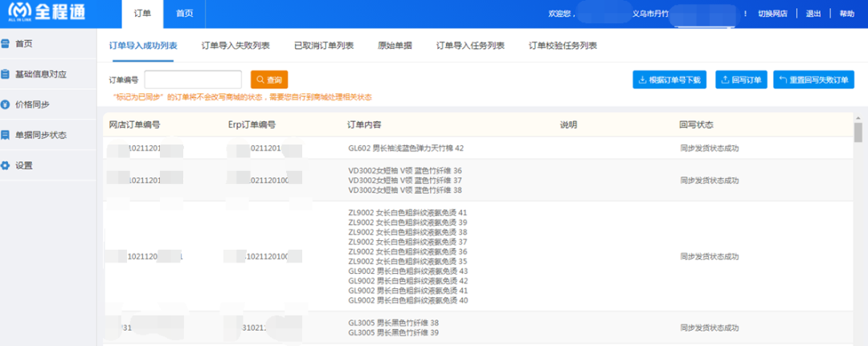Select GL3005 男长黑色竹纤维 38 text
This screenshot has width=868, height=346.
coord(394,322)
